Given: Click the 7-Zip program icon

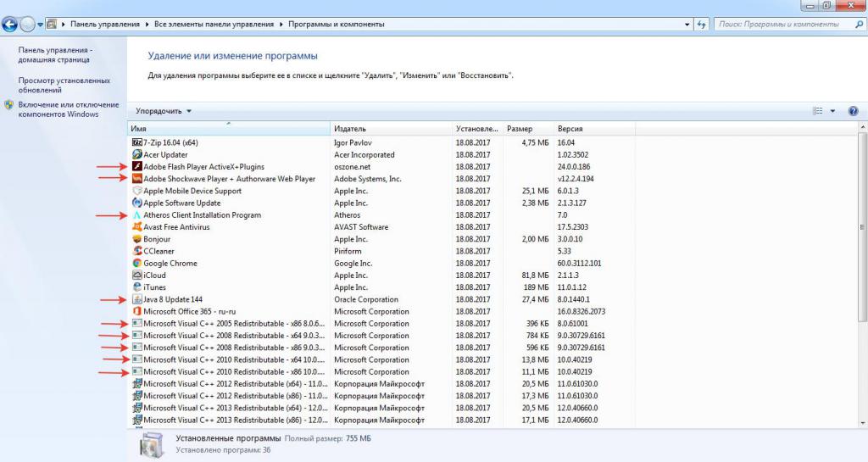Looking at the screenshot, I should coord(137,142).
